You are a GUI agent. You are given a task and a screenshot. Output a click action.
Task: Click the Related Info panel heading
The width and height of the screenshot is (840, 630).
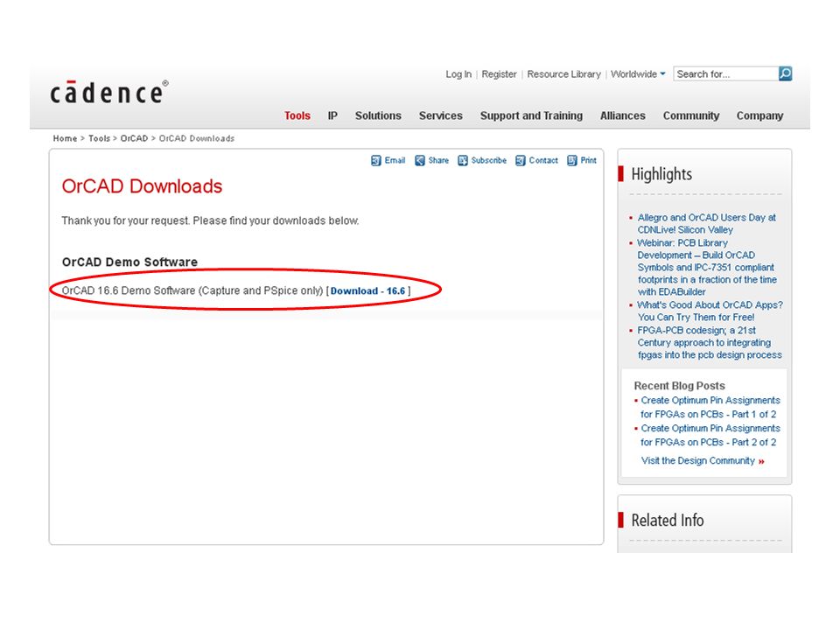pos(668,520)
